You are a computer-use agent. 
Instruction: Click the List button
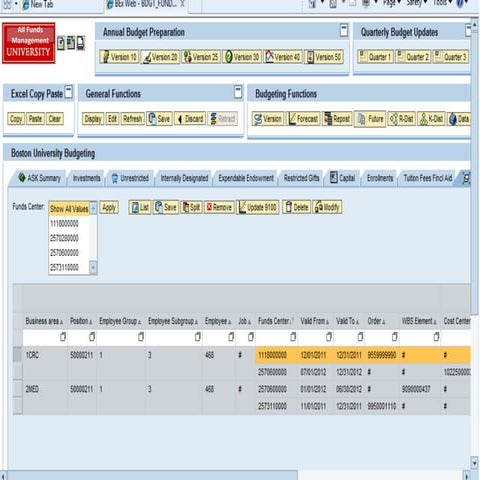(140, 207)
